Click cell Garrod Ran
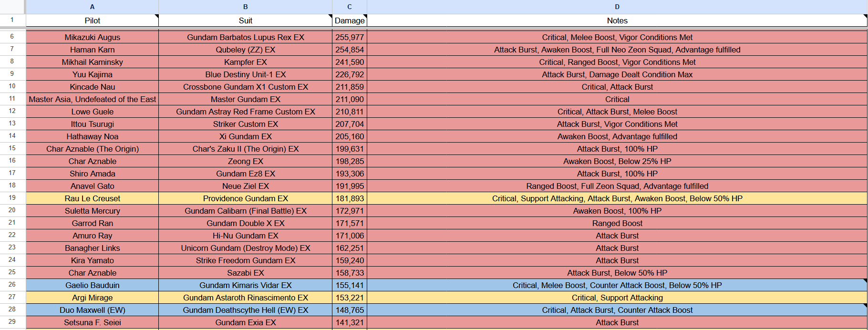This screenshot has width=868, height=330. click(92, 223)
